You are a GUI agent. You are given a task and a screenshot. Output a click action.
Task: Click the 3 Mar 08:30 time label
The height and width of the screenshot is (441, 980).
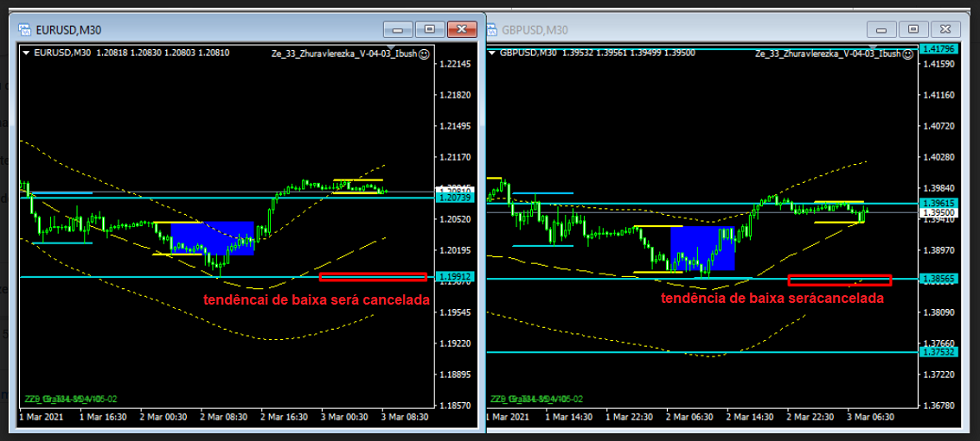click(406, 417)
